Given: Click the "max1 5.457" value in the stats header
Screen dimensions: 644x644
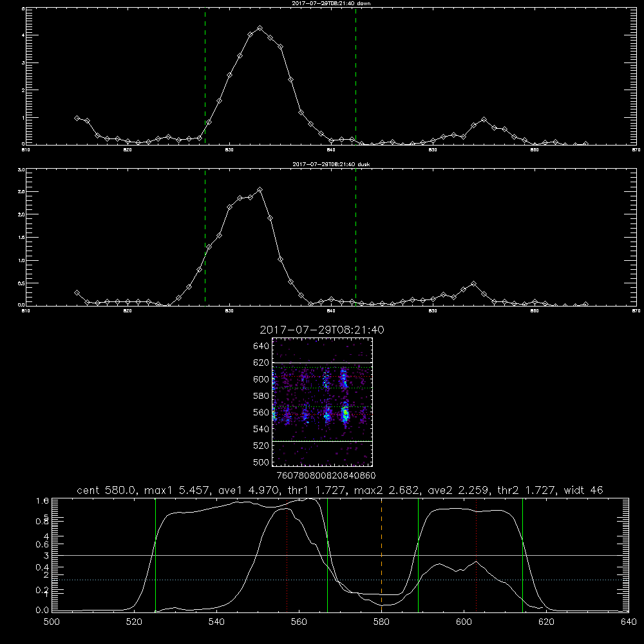Looking at the screenshot, I should tap(176, 490).
